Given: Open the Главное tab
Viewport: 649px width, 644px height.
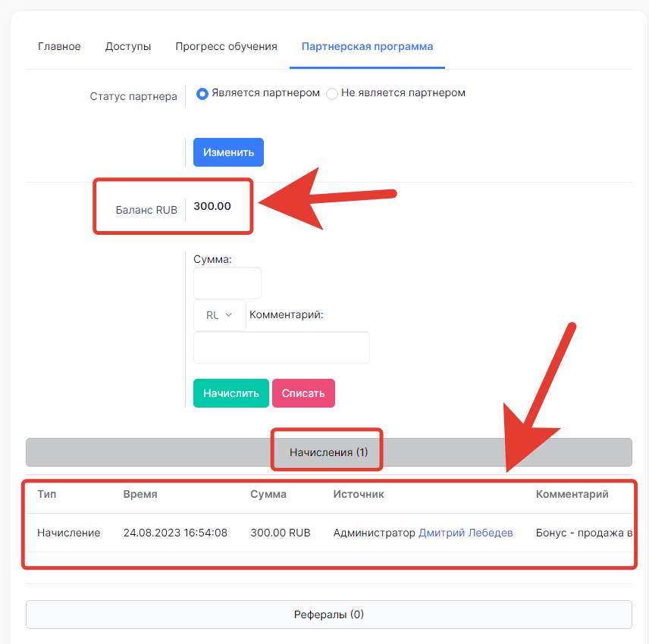Looking at the screenshot, I should point(59,46).
